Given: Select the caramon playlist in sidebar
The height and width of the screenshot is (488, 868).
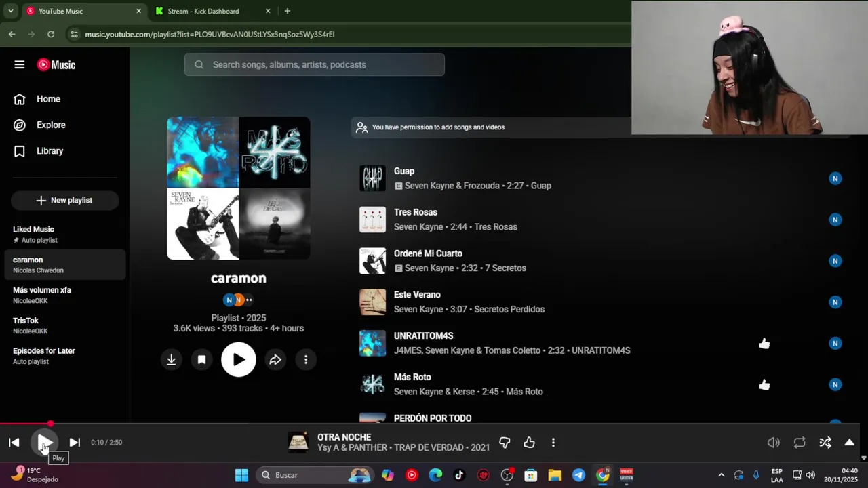Looking at the screenshot, I should pos(64,265).
